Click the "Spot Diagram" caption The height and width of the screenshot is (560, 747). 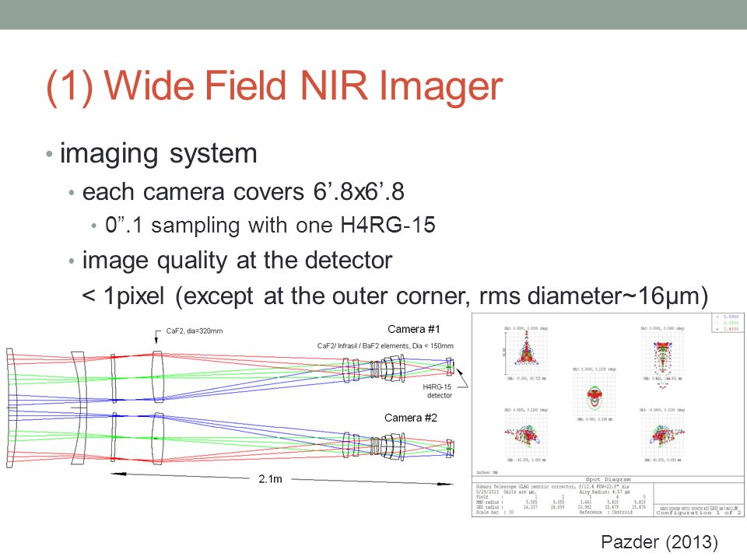608,479
